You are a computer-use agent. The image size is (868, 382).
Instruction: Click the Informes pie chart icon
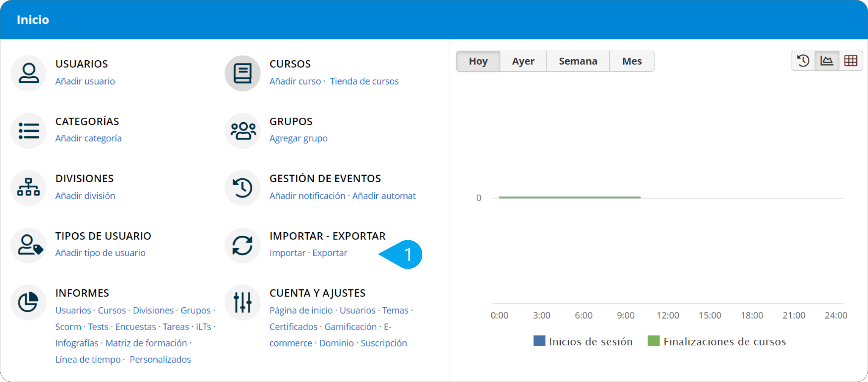click(29, 302)
